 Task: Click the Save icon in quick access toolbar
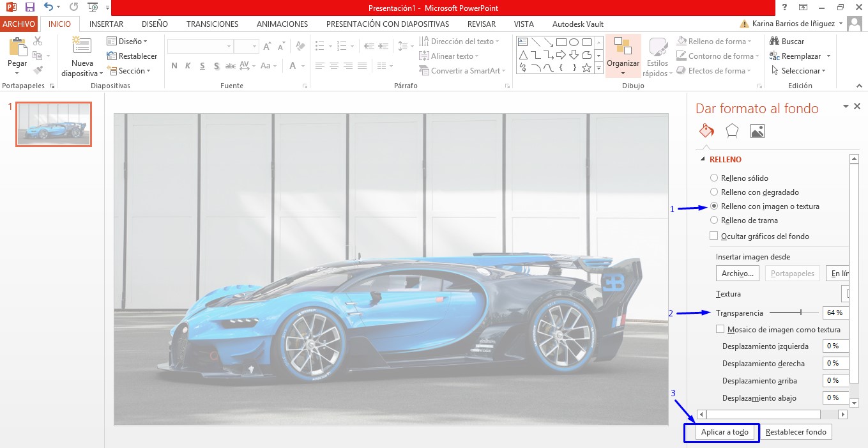30,8
